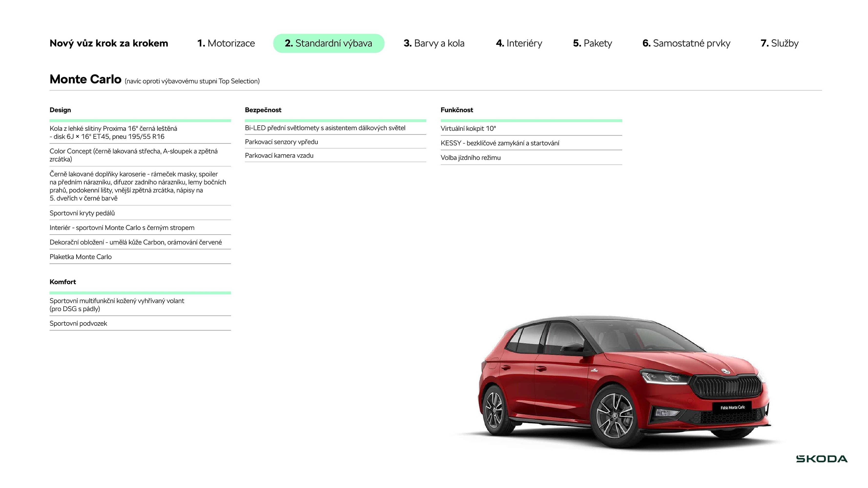Image resolution: width=868 pixels, height=488 pixels.
Task: Navigate to step 5 Pakety
Action: click(x=592, y=43)
